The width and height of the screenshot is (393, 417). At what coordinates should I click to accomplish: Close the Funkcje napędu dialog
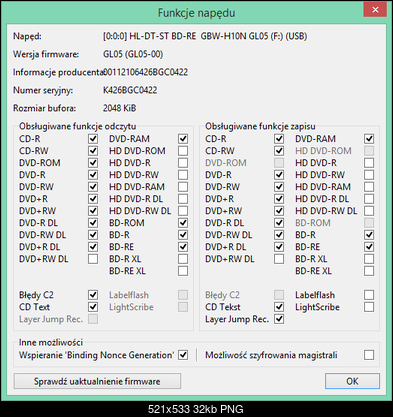click(x=375, y=10)
